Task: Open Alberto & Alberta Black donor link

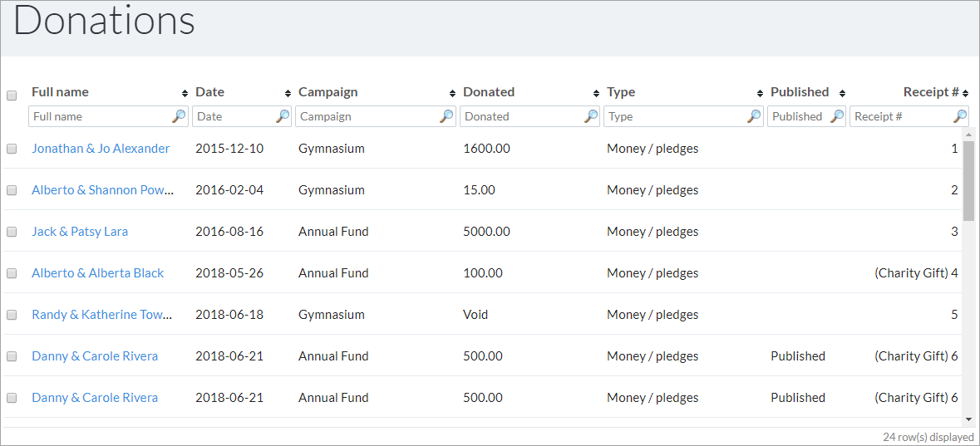Action: (97, 273)
